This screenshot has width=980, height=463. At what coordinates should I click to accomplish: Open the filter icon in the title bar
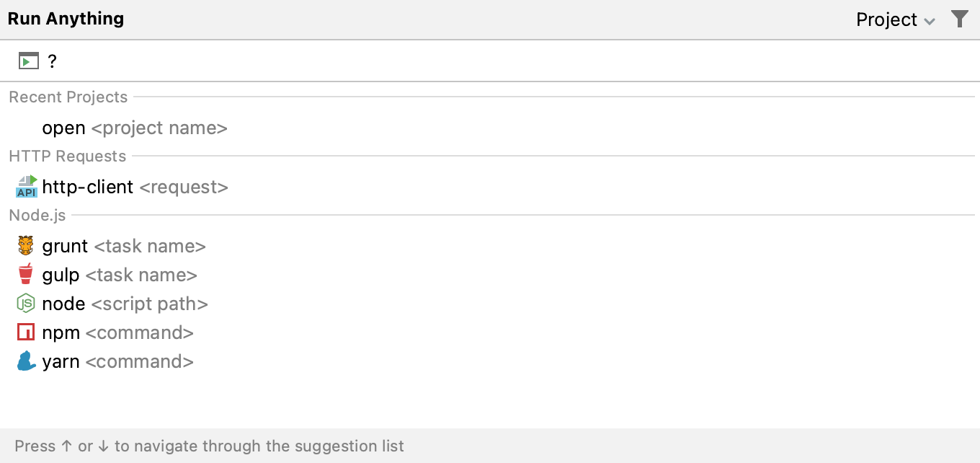click(x=960, y=19)
